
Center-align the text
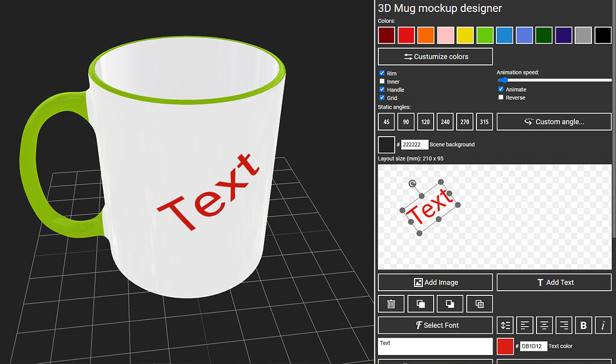[x=544, y=325]
